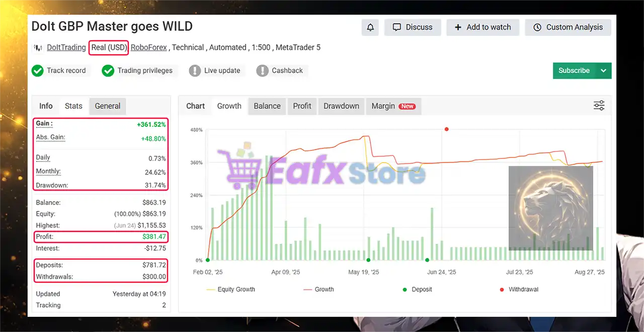This screenshot has height=332, width=644.
Task: Open chart settings sliders icon
Action: coord(599,106)
